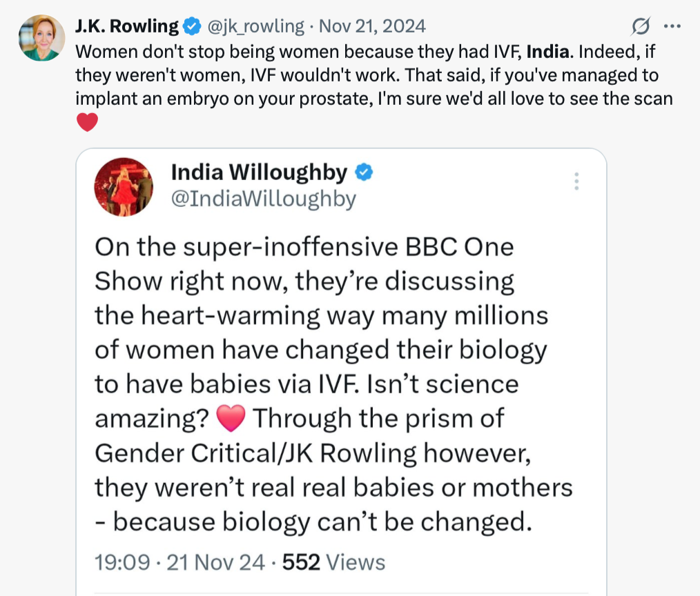700x596 pixels.
Task: Open the horizontal three-dot More menu
Action: click(671, 27)
